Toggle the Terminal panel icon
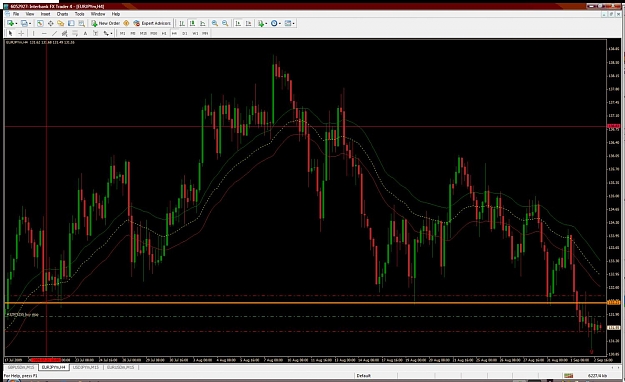The image size is (625, 382). tap(71, 23)
